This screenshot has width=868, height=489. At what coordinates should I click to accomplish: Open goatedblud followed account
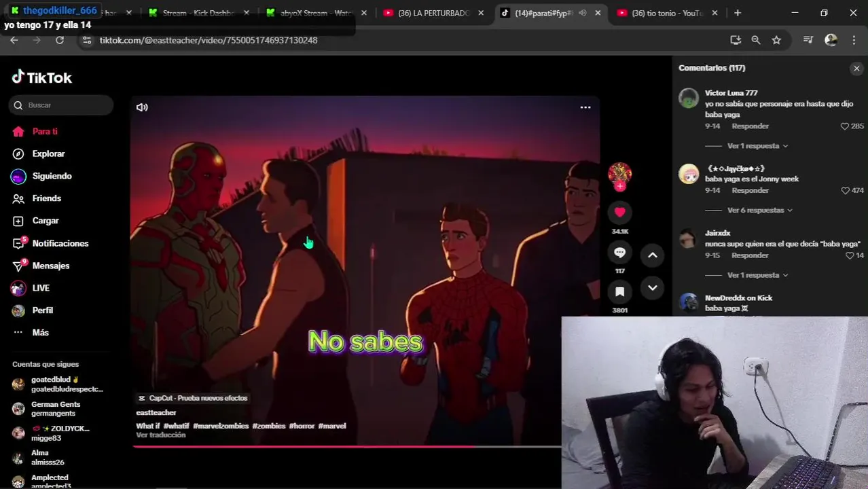58,384
